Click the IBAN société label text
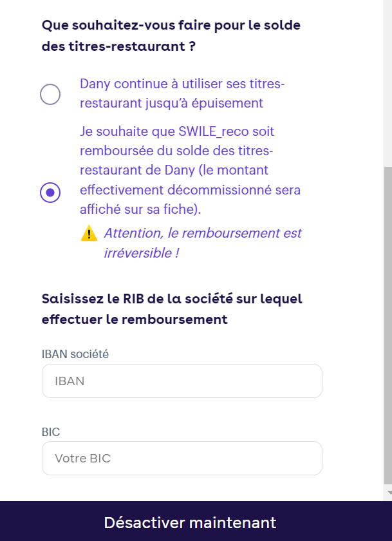The image size is (392, 541). (x=75, y=354)
